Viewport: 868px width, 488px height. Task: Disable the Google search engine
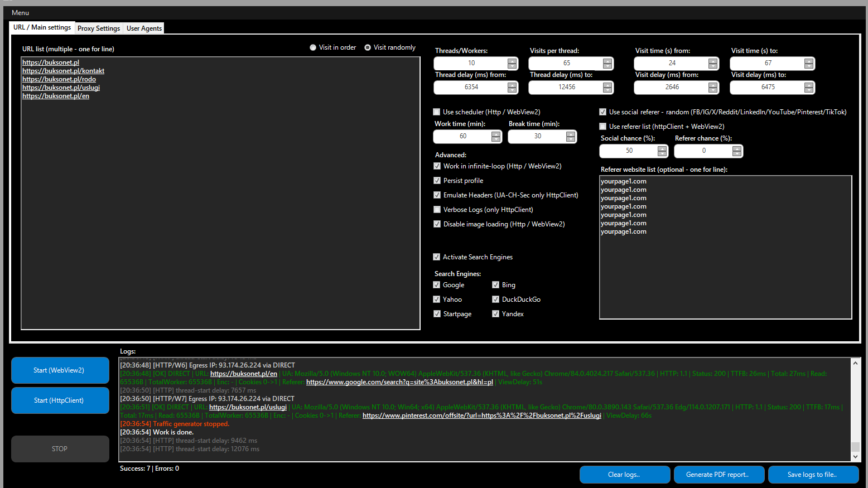(x=437, y=284)
